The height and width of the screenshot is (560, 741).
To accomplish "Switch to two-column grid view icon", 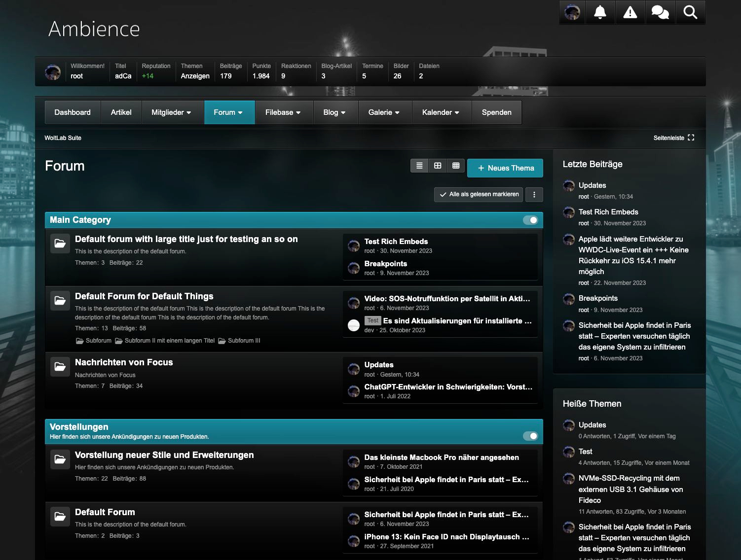I will (x=438, y=166).
